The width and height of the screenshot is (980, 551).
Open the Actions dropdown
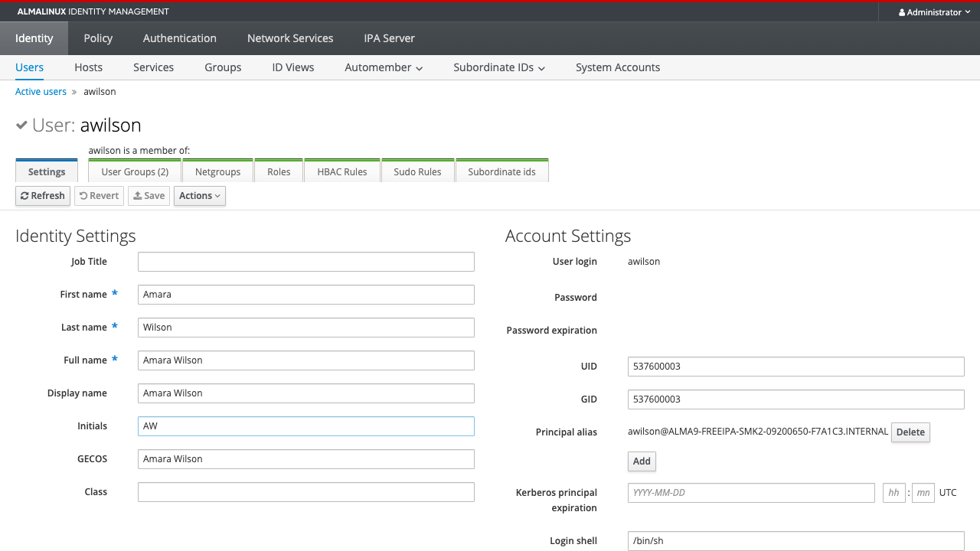pyautogui.click(x=200, y=196)
